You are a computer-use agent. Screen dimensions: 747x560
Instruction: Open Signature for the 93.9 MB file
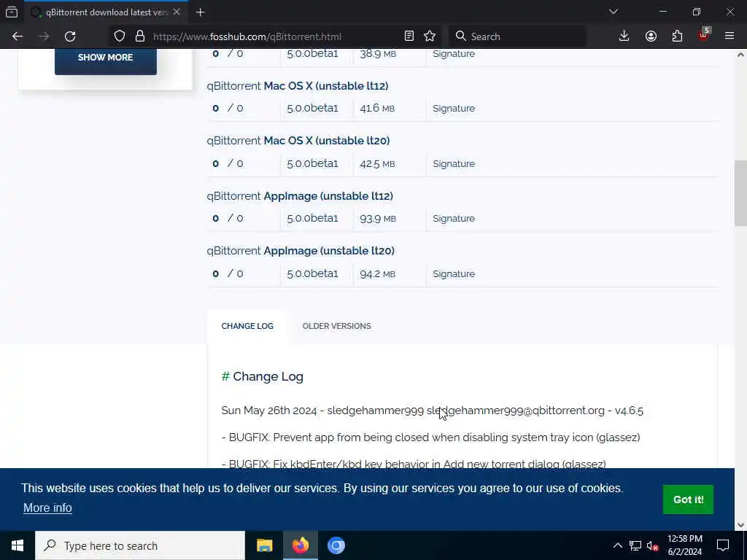(454, 219)
